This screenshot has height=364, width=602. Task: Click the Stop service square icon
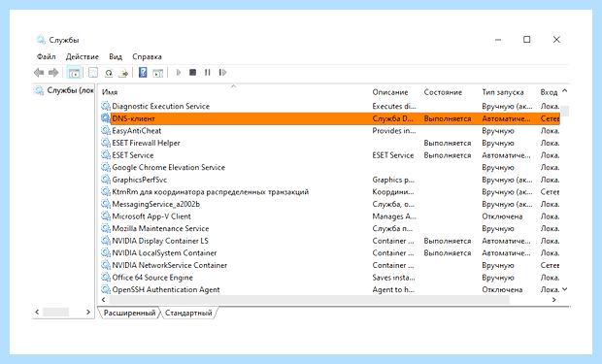click(x=192, y=72)
